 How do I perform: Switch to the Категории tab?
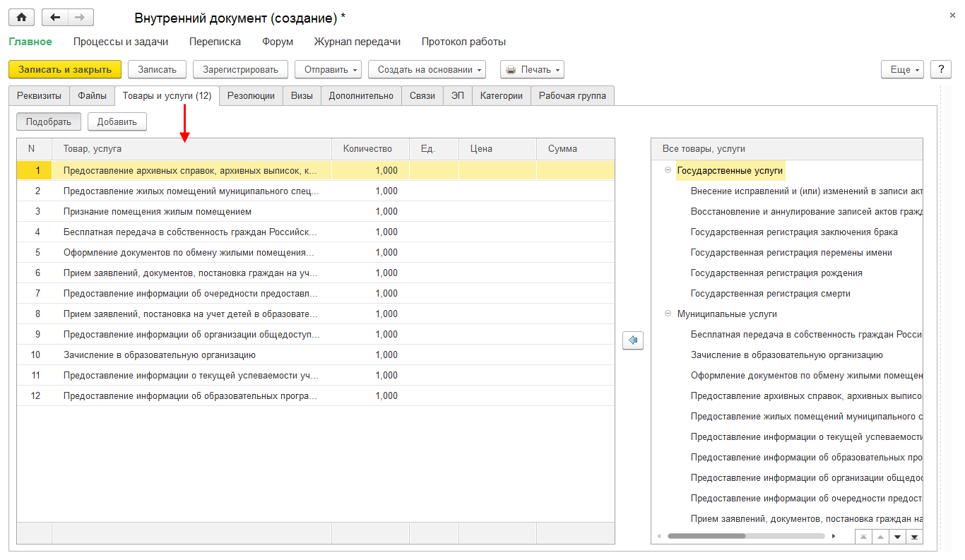pyautogui.click(x=502, y=96)
